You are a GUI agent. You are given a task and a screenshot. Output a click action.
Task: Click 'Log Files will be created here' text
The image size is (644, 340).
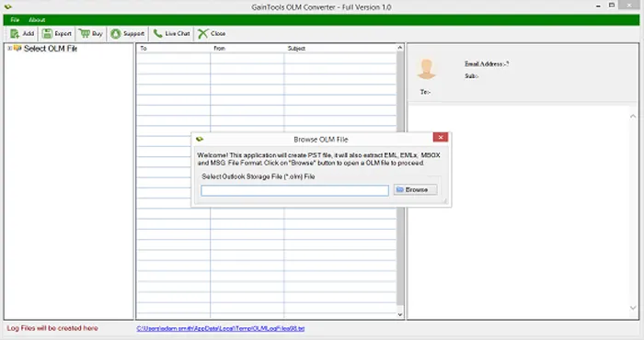(52, 328)
